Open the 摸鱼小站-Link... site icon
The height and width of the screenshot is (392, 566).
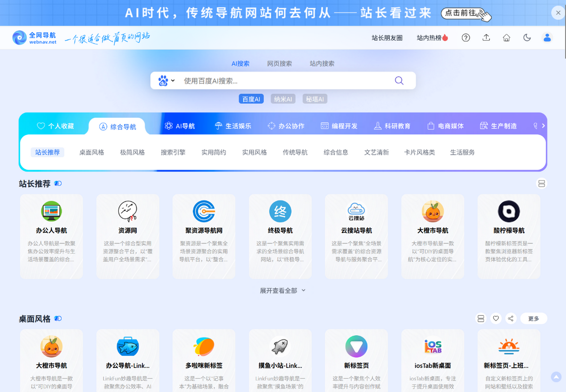[280, 347]
